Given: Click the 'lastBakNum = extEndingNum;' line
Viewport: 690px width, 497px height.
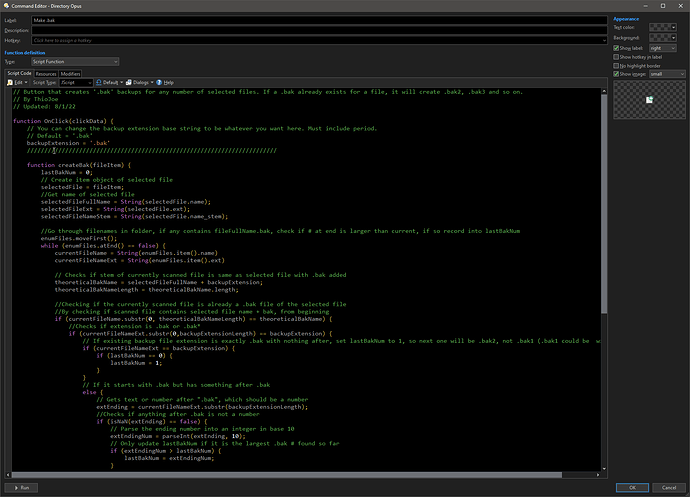Looking at the screenshot, I should coord(169,458).
